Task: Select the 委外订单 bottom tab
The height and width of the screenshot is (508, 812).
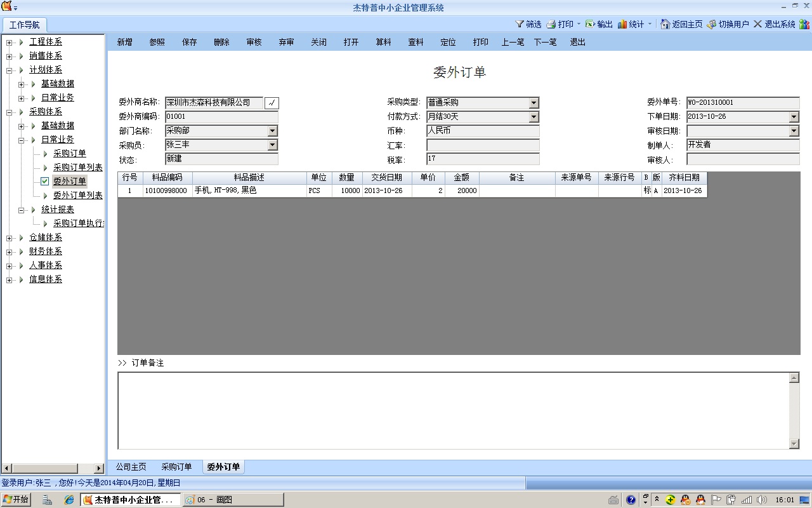Action: pos(223,467)
